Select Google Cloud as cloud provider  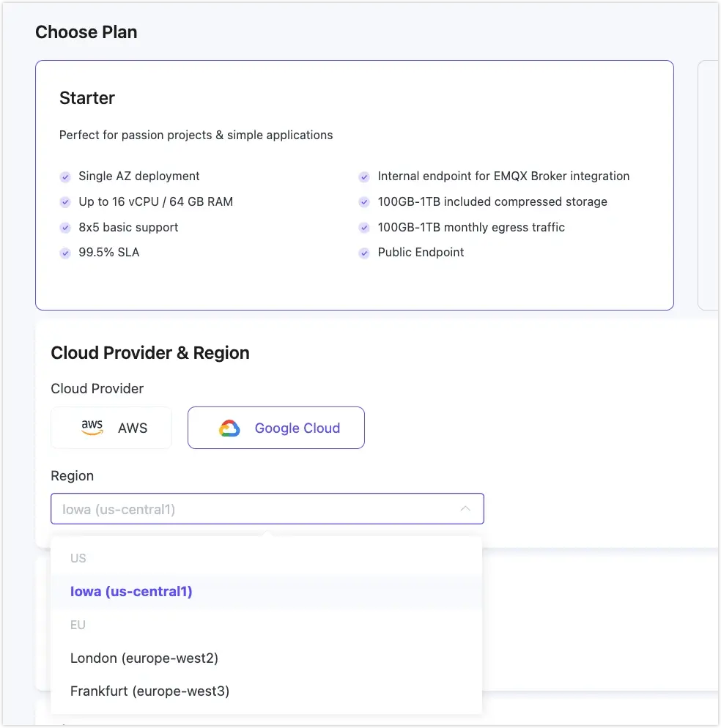coord(276,428)
